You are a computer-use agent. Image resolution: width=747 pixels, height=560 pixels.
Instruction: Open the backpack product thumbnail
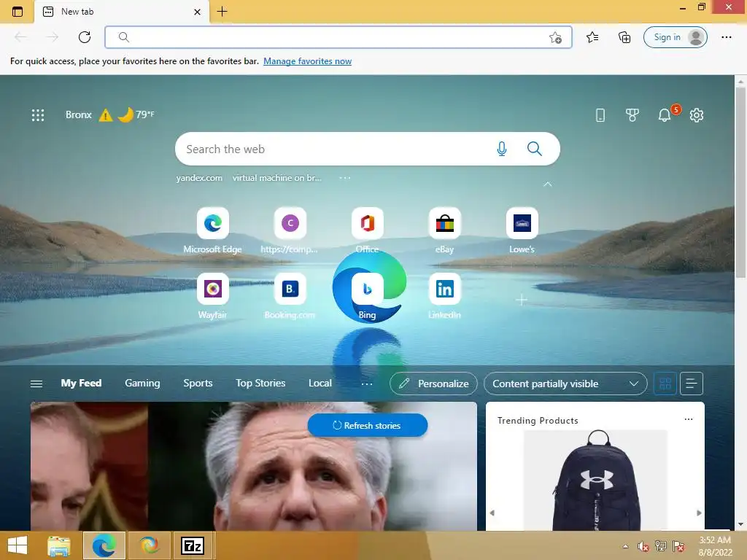tap(595, 480)
